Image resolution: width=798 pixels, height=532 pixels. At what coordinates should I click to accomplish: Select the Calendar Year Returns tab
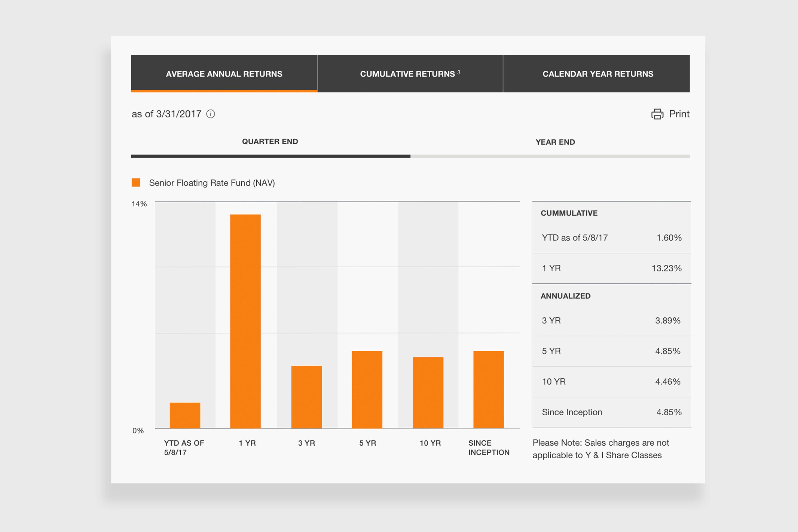point(597,74)
